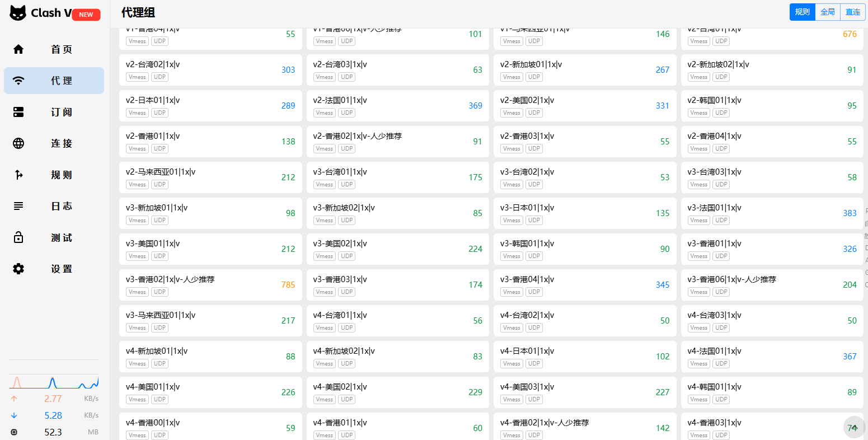Switch to 全局 global mode

828,12
